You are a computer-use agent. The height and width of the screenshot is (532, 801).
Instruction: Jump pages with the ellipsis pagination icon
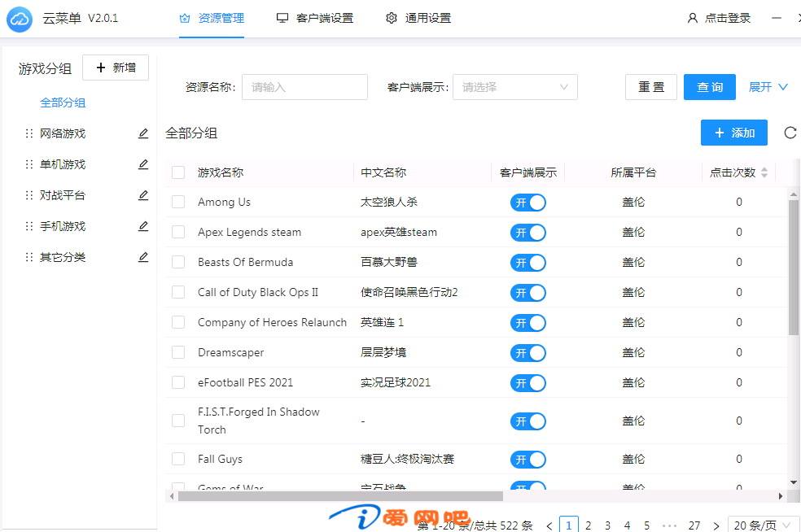coord(669,525)
